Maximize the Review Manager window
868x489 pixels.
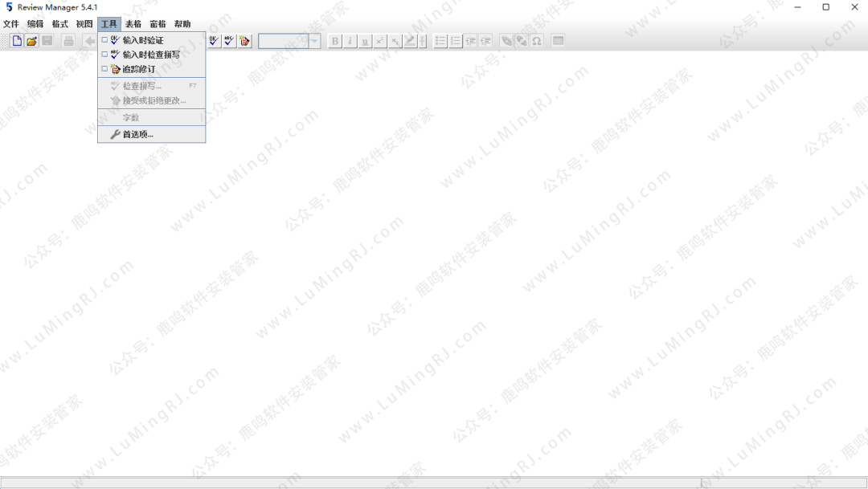825,7
